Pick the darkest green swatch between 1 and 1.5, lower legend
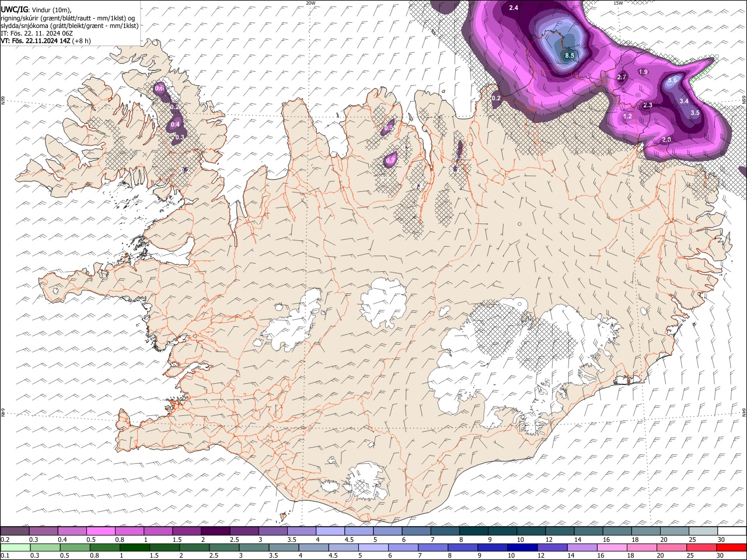 tap(135, 547)
